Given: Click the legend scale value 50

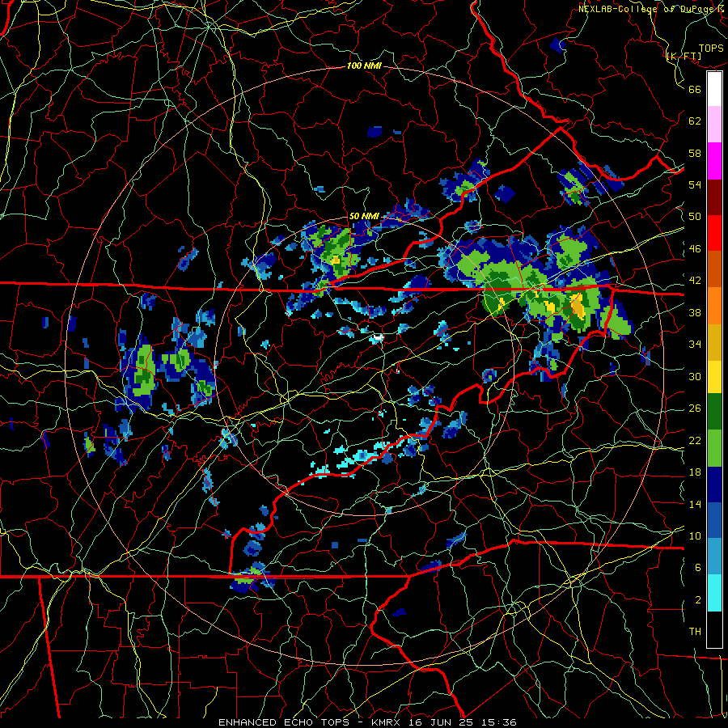Looking at the screenshot, I should coord(695,216).
